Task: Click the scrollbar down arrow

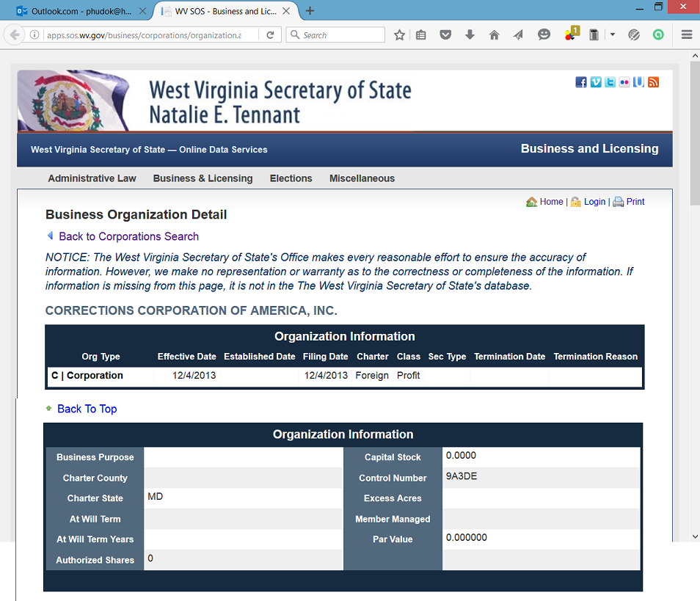Action: [695, 536]
